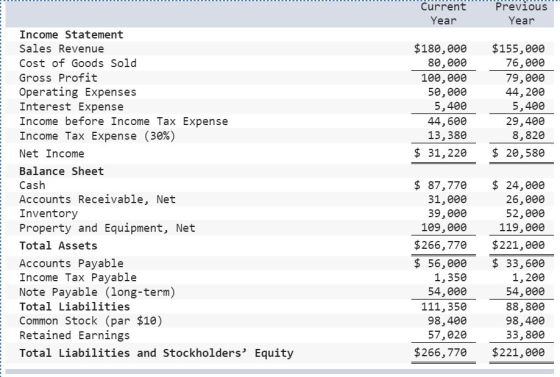Screen dimensions: 560x377
Task: Select the 'Gross Profit' row label
Action: pyautogui.click(x=58, y=78)
